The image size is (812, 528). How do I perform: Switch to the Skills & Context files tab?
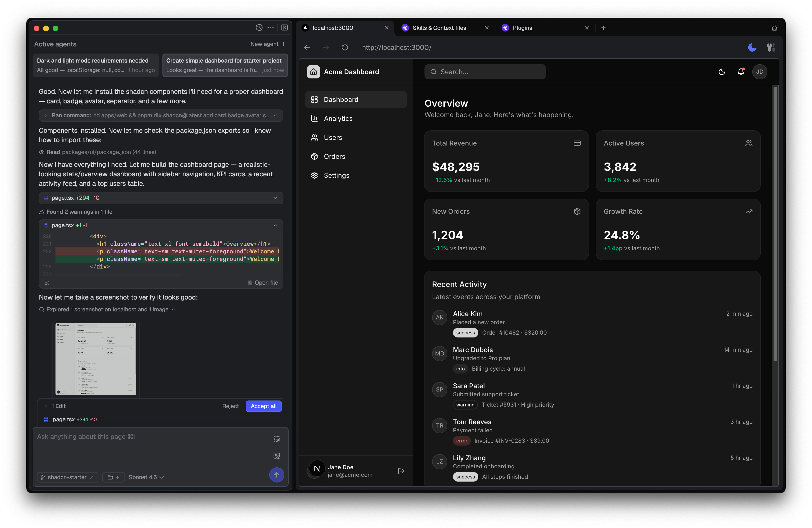(439, 28)
